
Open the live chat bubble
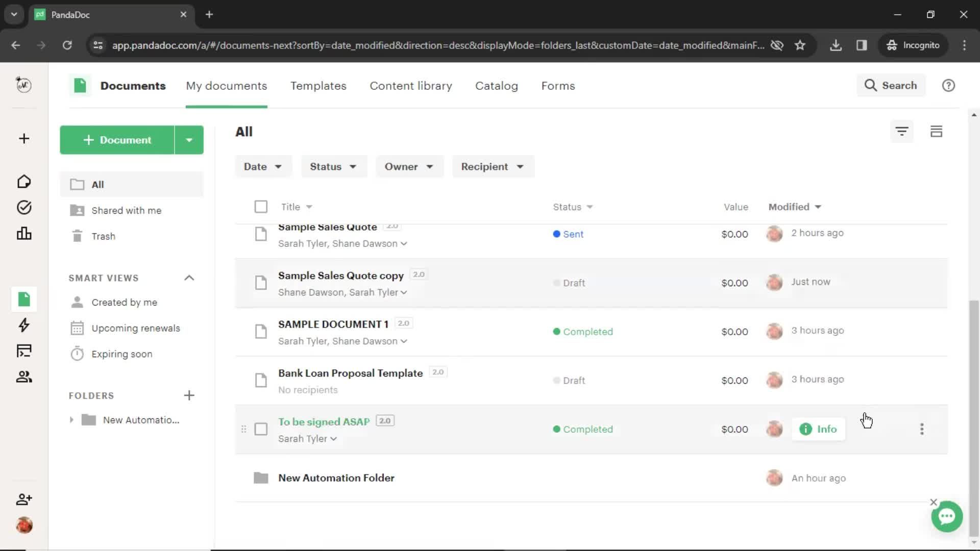click(947, 517)
